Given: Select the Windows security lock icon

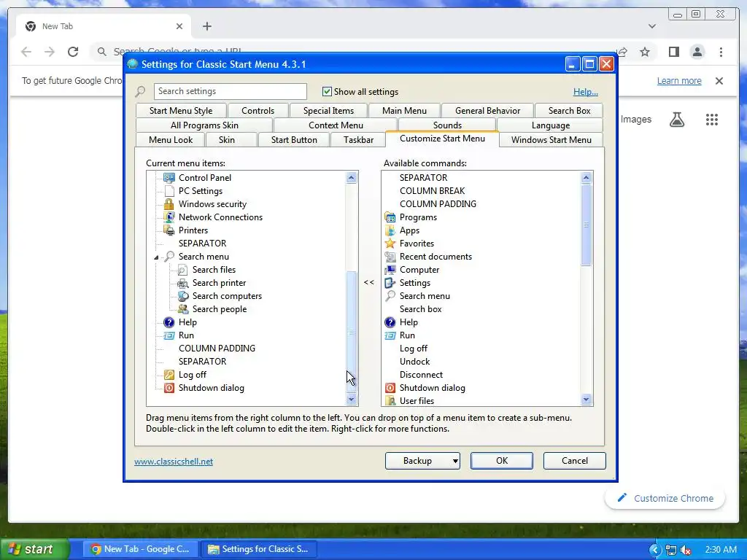Looking at the screenshot, I should (169, 204).
